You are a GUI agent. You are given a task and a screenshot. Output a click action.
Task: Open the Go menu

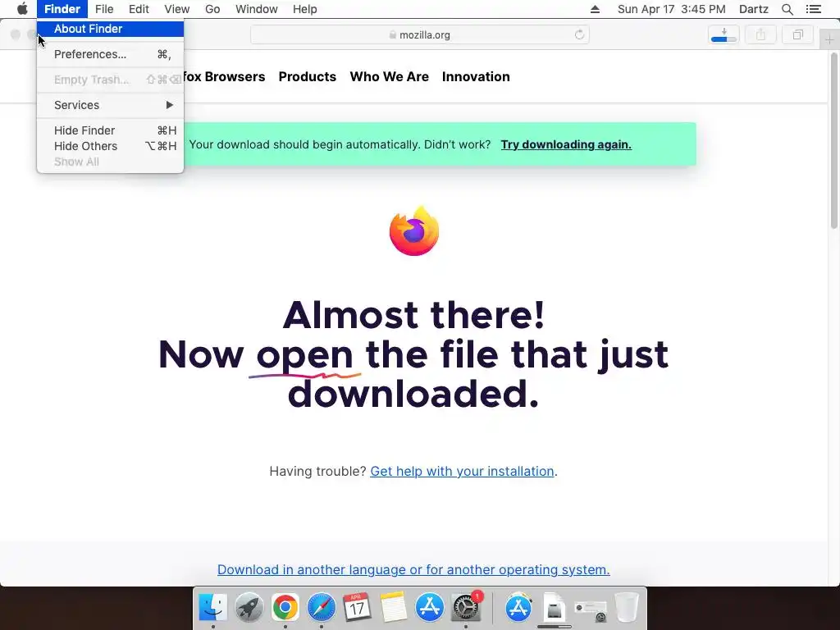tap(212, 9)
